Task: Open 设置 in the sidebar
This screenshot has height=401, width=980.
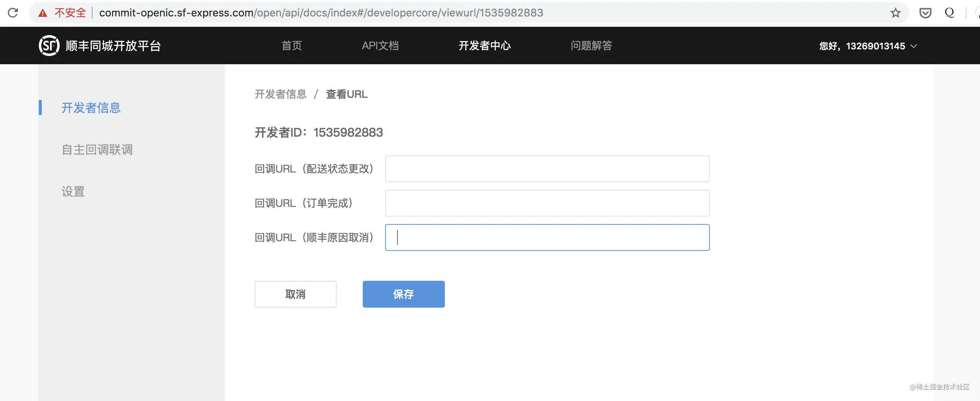Action: (73, 192)
